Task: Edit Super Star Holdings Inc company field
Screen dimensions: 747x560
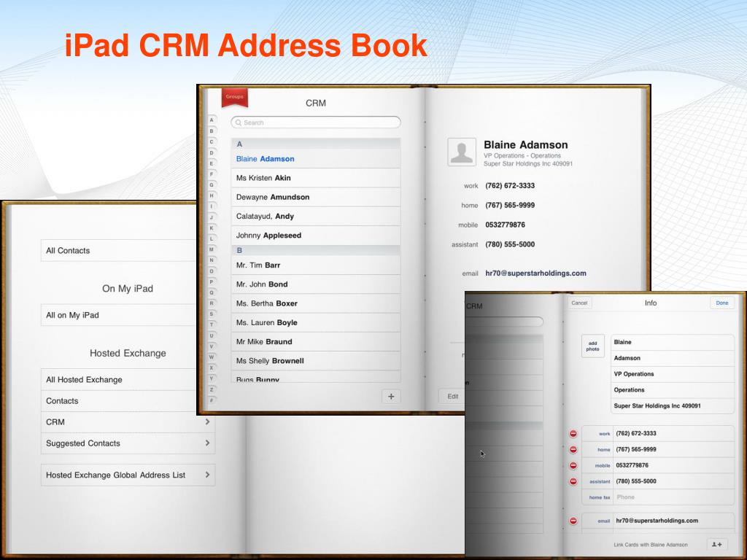Action: [672, 406]
